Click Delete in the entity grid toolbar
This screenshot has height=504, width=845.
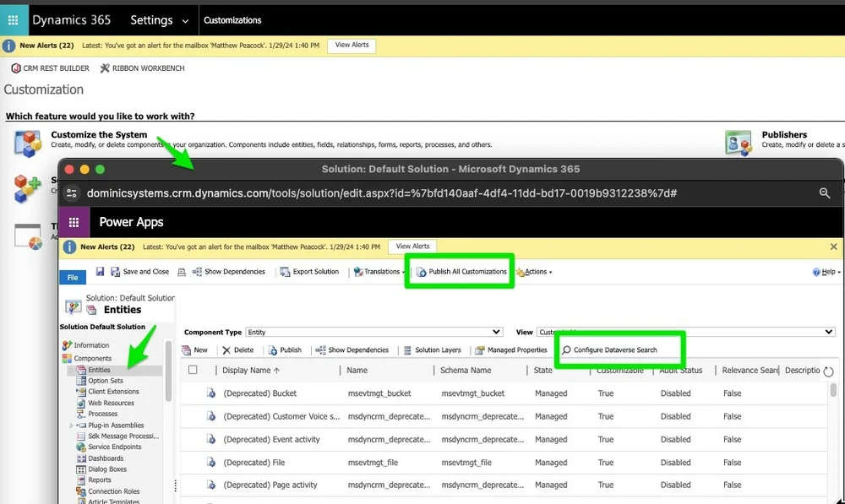click(x=237, y=350)
